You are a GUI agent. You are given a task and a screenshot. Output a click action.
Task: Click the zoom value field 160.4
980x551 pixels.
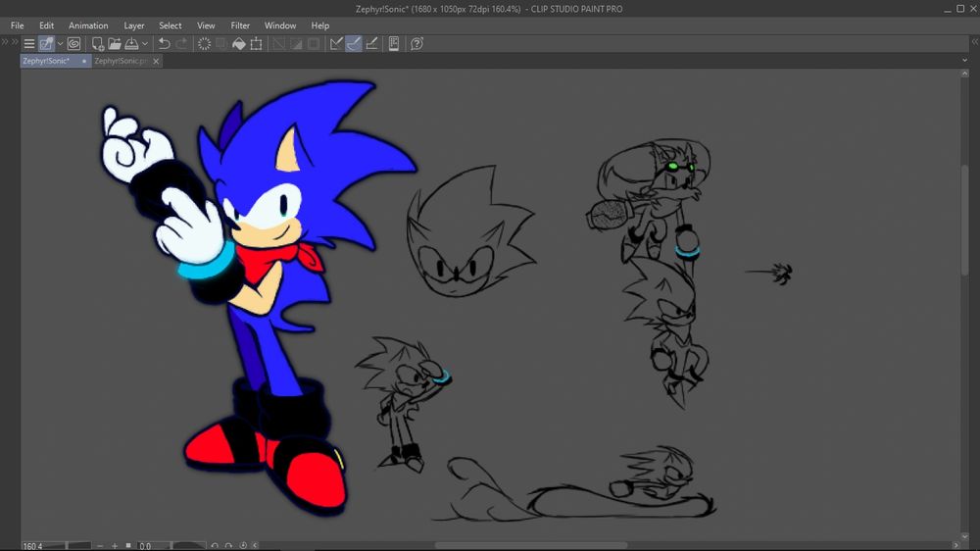click(32, 546)
